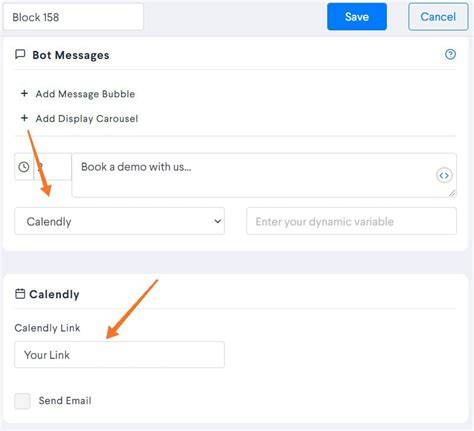Screen dimensions: 474x431
Task: Click the delay seconds input
Action: 52,167
